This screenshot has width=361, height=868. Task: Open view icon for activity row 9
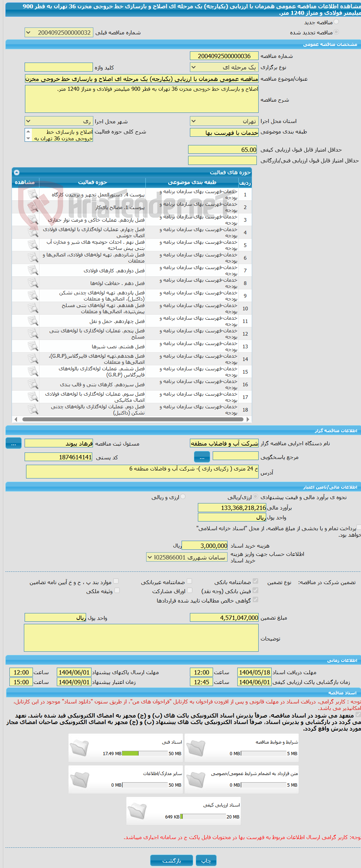[x=33, y=296]
